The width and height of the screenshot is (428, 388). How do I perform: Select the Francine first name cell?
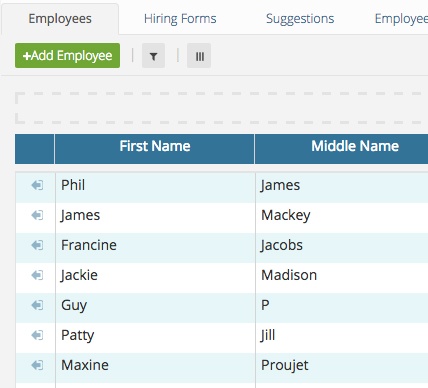pyautogui.click(x=155, y=245)
